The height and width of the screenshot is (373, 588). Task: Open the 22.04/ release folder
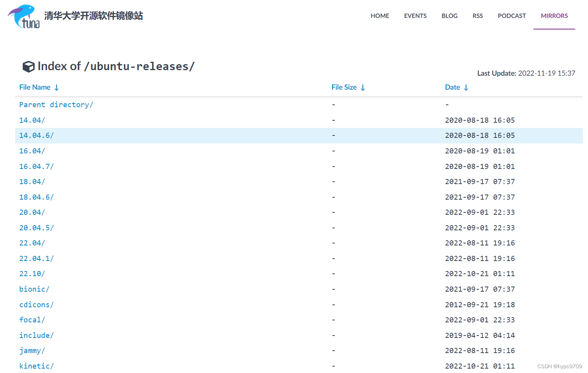click(32, 243)
